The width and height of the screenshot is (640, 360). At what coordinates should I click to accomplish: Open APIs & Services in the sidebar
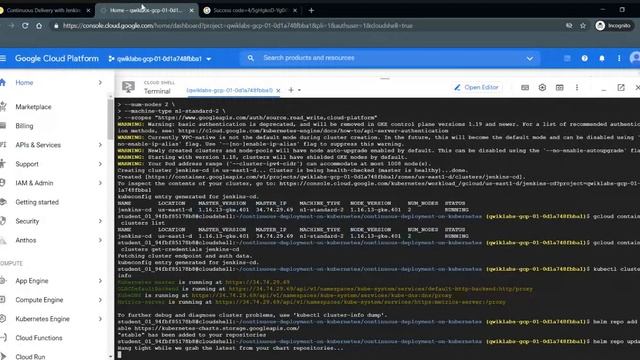[x=38, y=145]
